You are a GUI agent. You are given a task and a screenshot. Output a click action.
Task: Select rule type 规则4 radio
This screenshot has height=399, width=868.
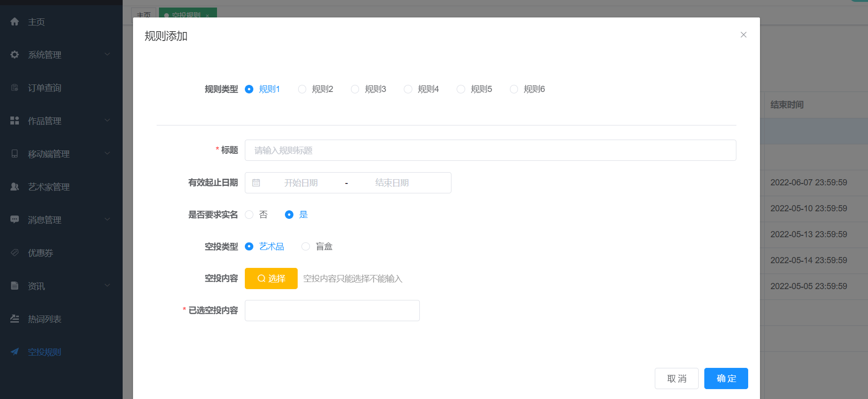pos(408,89)
